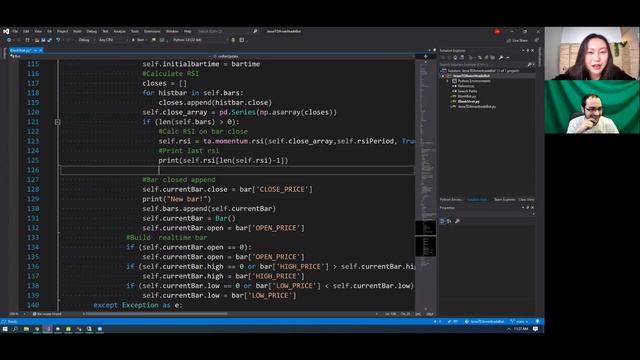The height and width of the screenshot is (360, 640).
Task: Open the Any CPU platform dropdown
Action: coord(112,40)
